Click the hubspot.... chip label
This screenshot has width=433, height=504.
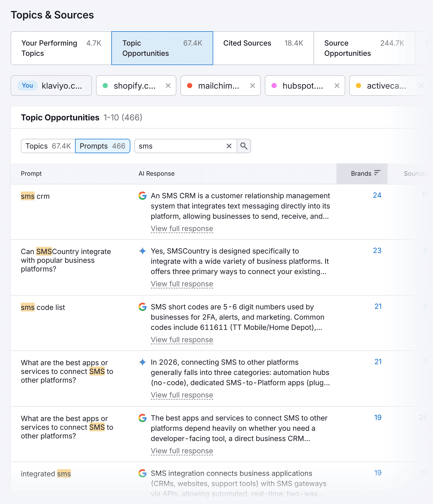tap(303, 86)
